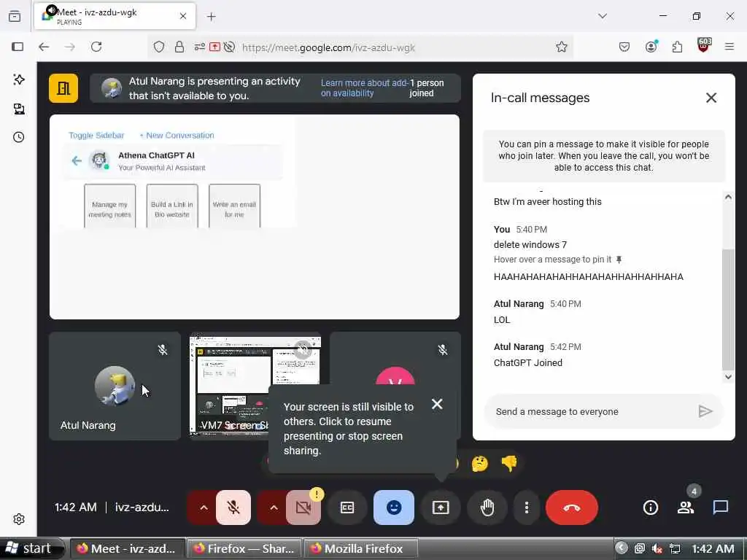
Task: Select the VM7 screen share thumbnail
Action: point(255,386)
